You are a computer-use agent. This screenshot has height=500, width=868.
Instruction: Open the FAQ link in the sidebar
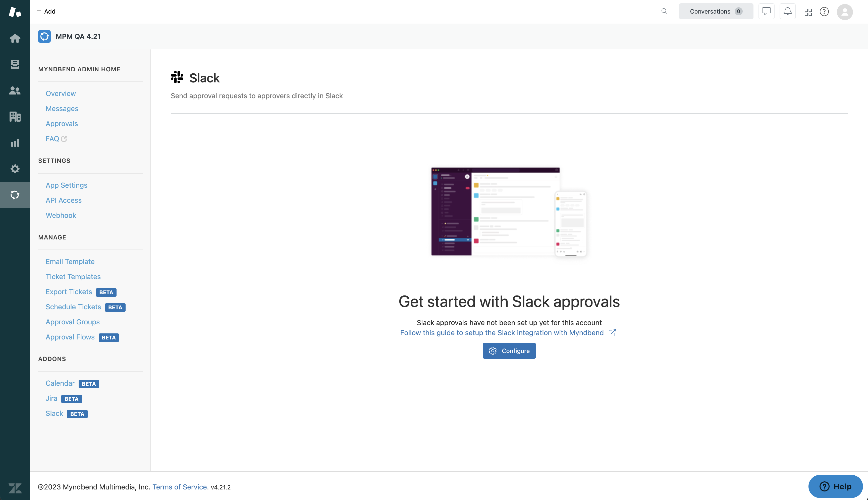point(52,139)
